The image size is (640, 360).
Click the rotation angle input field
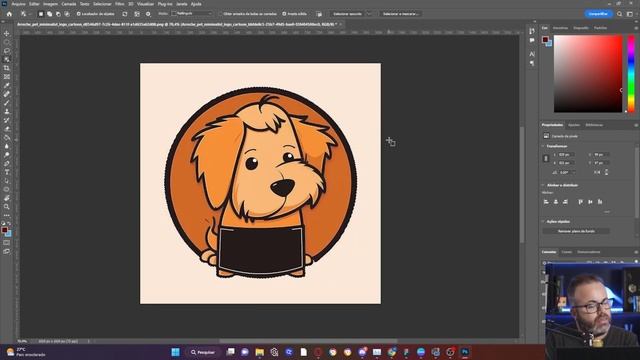tap(566, 172)
